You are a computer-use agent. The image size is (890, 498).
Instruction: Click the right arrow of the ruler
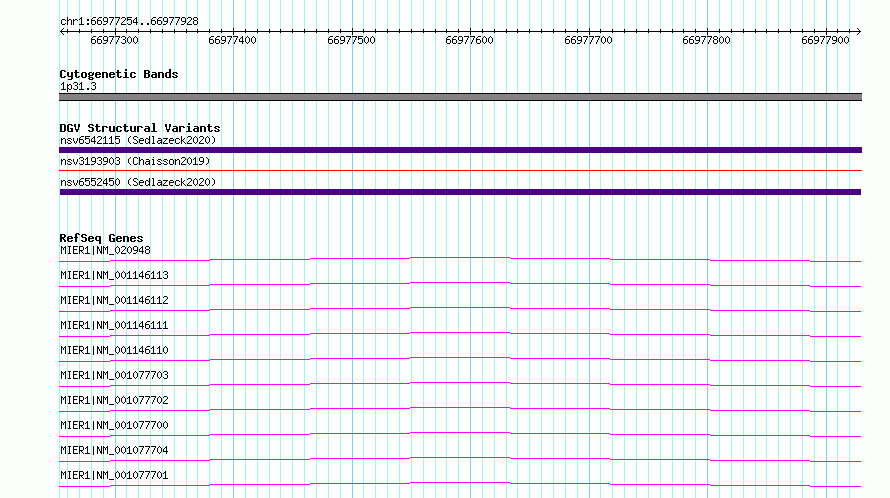858,32
